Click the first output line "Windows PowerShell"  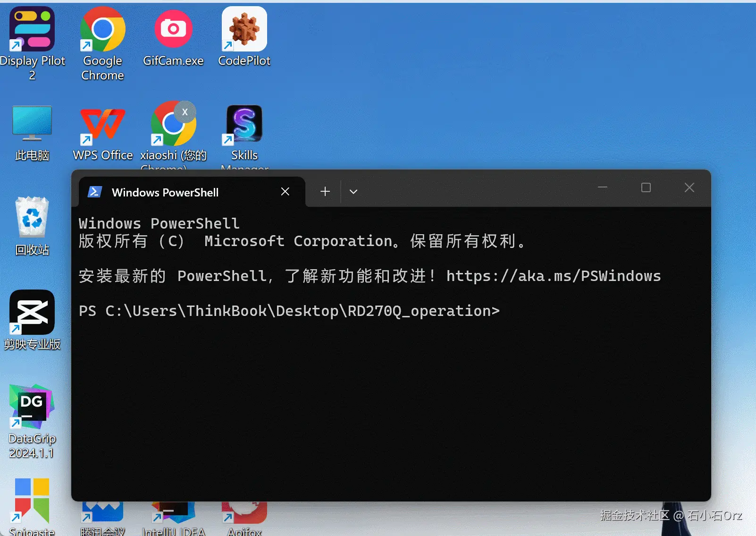point(159,223)
